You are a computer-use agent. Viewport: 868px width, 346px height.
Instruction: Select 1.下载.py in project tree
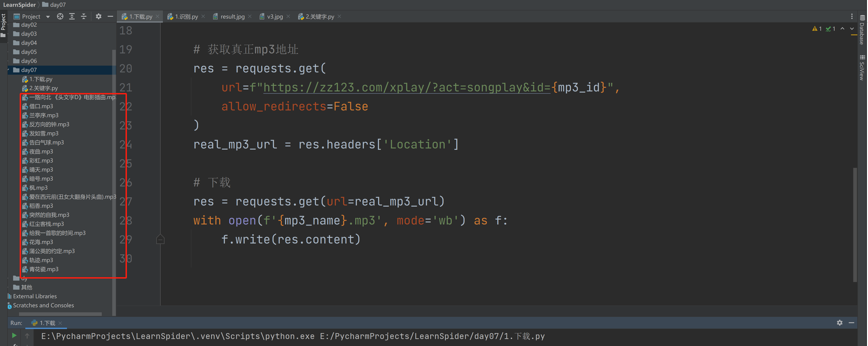click(x=37, y=79)
